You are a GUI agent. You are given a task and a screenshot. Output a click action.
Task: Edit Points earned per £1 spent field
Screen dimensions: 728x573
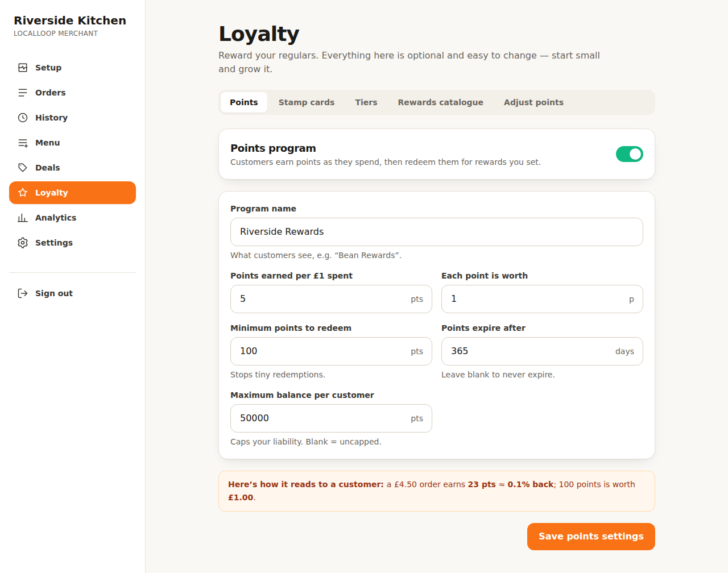331,299
